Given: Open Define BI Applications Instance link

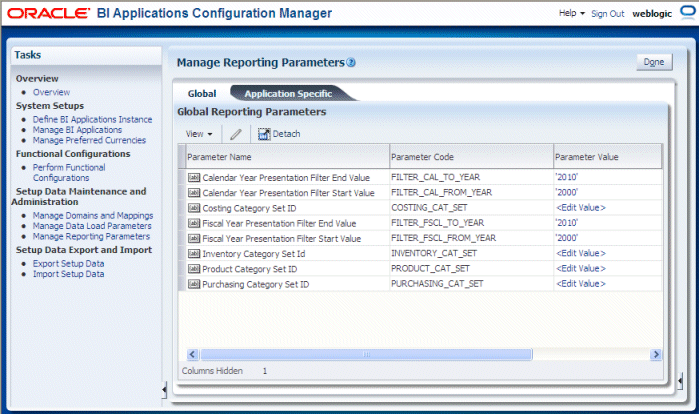Looking at the screenshot, I should [x=92, y=119].
